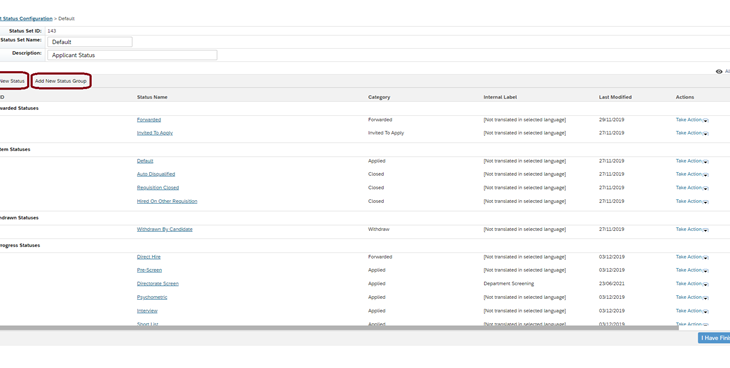Click the Category column header
The width and height of the screenshot is (730, 368).
(379, 97)
